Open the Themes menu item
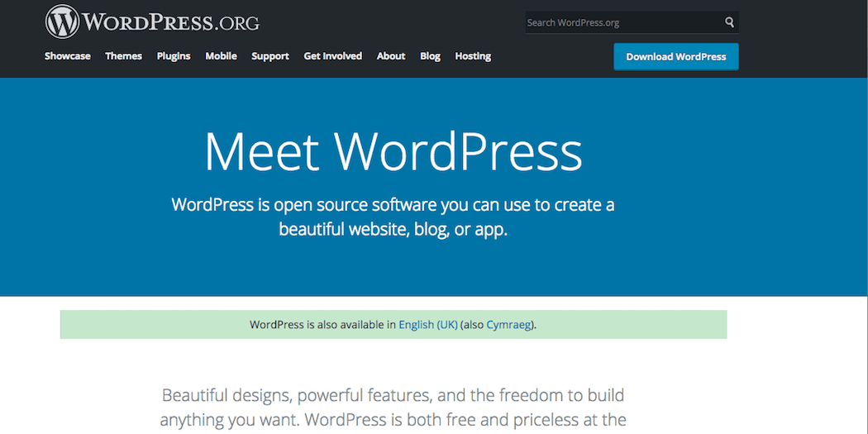This screenshot has height=434, width=868. 123,56
